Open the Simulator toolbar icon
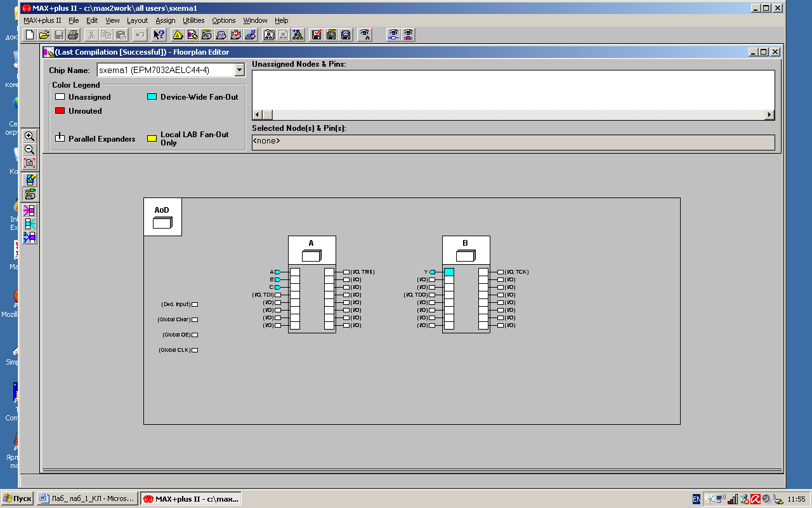 tap(221, 34)
